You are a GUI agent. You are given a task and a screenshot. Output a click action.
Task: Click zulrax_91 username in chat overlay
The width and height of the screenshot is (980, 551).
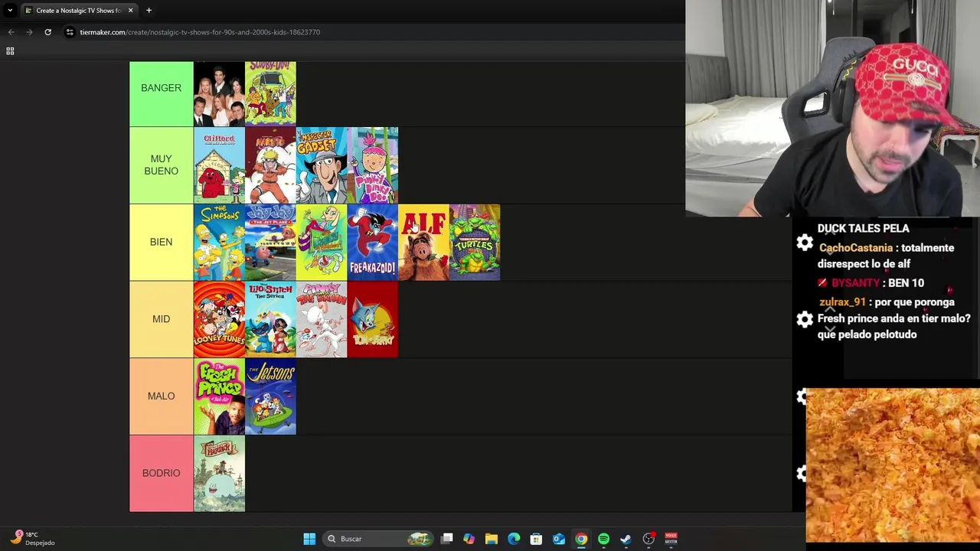[842, 302]
